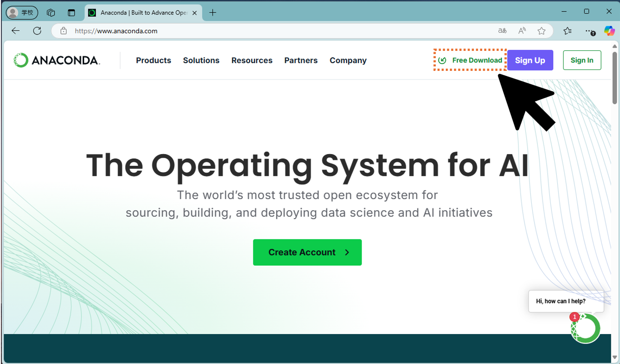This screenshot has width=620, height=364.
Task: Activate the read aloud icon
Action: coord(522,31)
